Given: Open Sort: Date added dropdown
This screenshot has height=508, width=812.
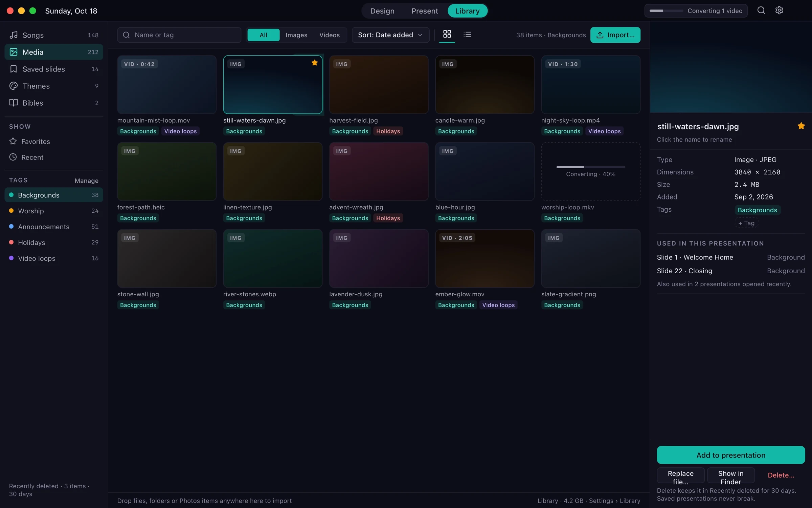Looking at the screenshot, I should tap(390, 35).
